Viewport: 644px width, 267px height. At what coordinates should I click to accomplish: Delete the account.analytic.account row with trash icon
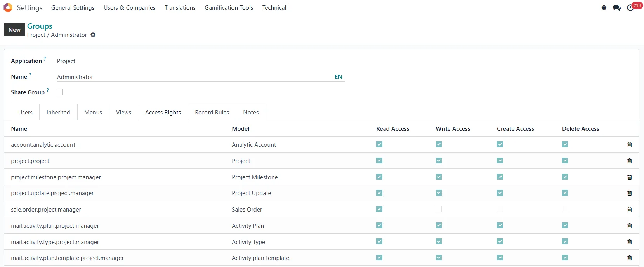[629, 145]
